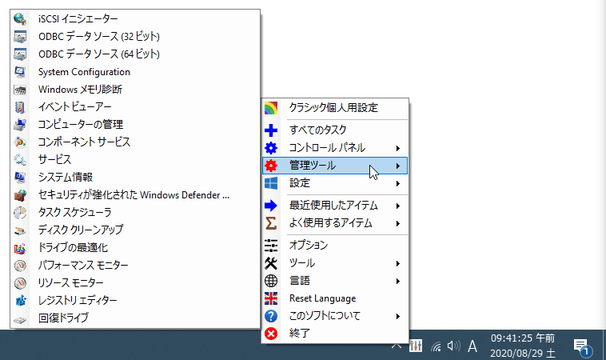Click the イベント ビューアー icon

[x=20, y=107]
